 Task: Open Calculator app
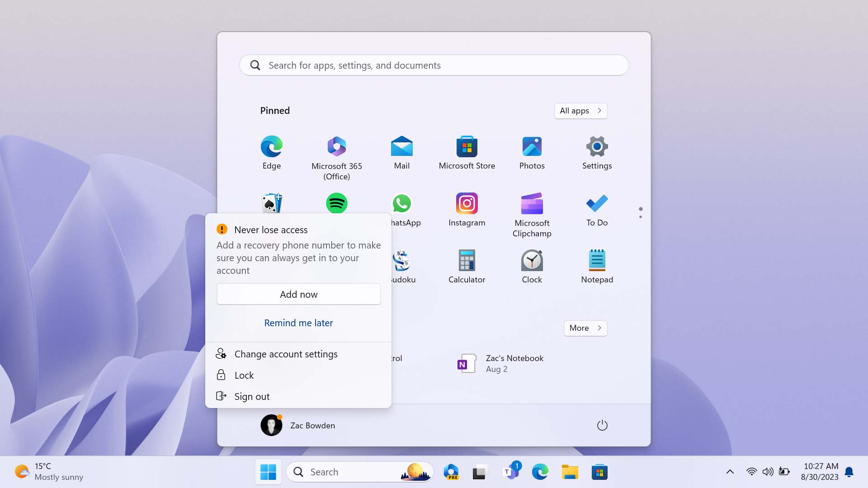(x=467, y=264)
